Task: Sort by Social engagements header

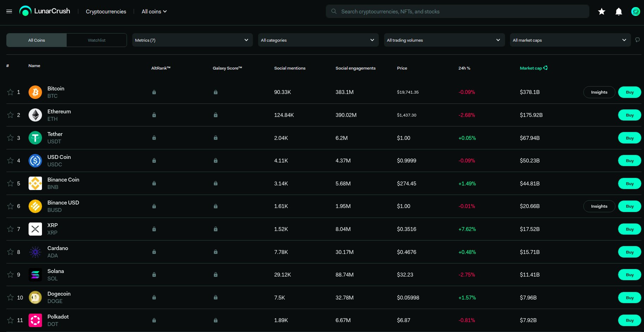Action: [x=356, y=68]
